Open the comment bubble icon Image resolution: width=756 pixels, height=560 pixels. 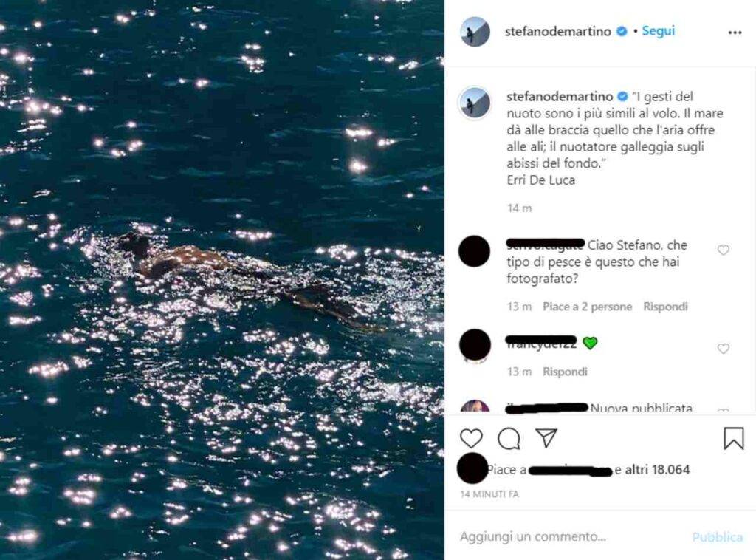(509, 438)
